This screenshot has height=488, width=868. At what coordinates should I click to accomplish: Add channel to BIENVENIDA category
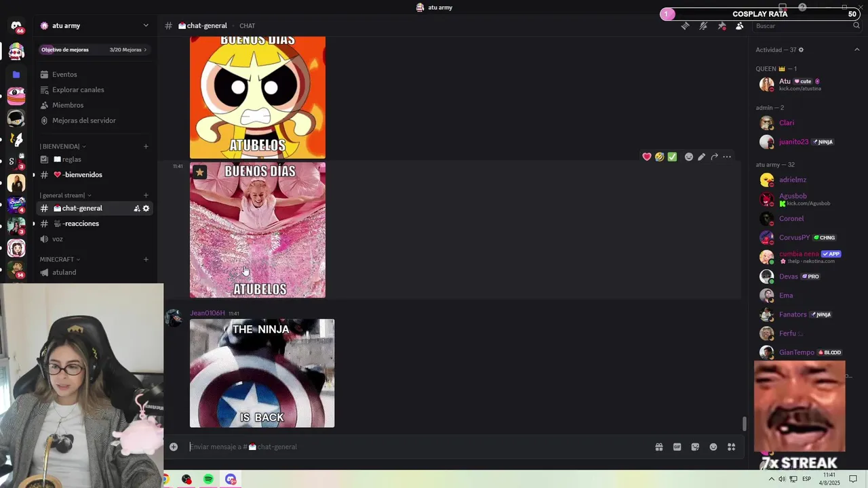click(x=146, y=146)
